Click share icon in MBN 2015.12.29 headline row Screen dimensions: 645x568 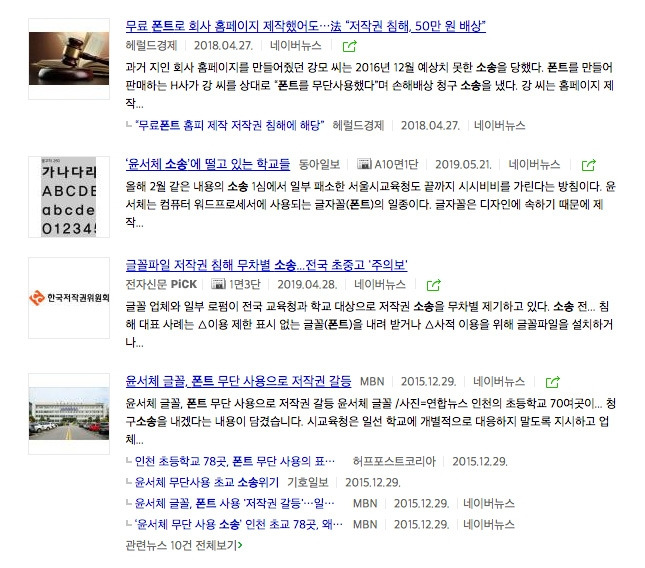tap(552, 382)
